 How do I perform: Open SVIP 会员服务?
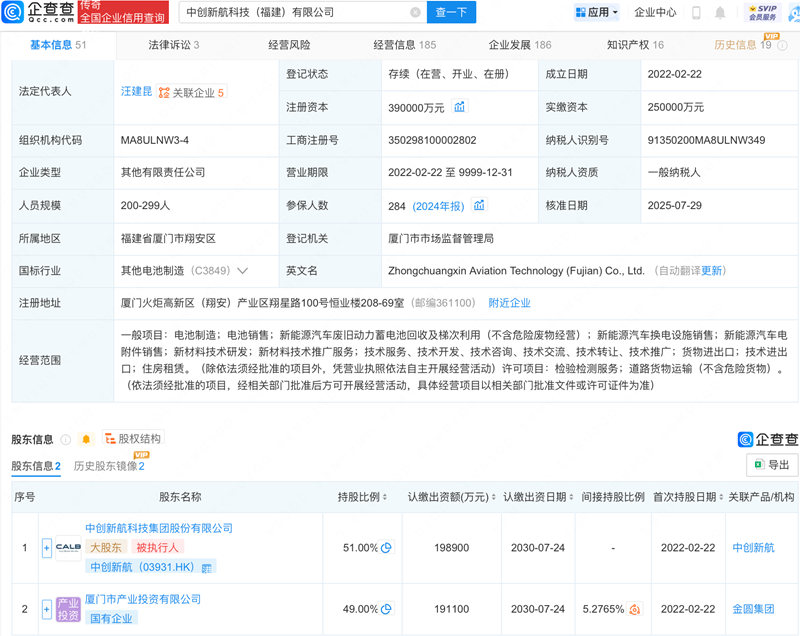(x=763, y=13)
